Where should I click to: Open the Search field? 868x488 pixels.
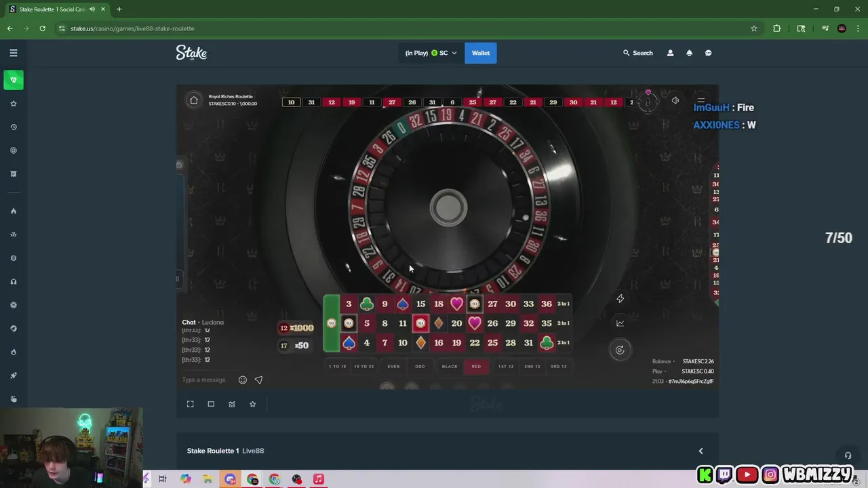click(638, 53)
